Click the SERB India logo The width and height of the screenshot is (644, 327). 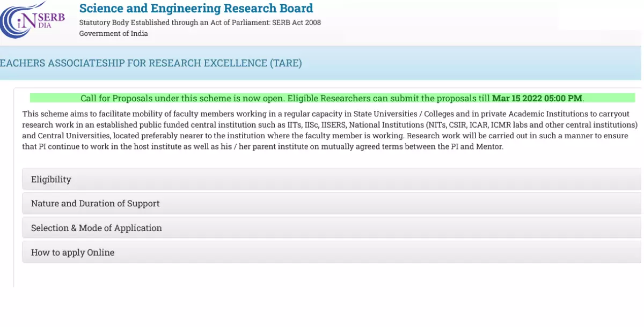[32, 19]
